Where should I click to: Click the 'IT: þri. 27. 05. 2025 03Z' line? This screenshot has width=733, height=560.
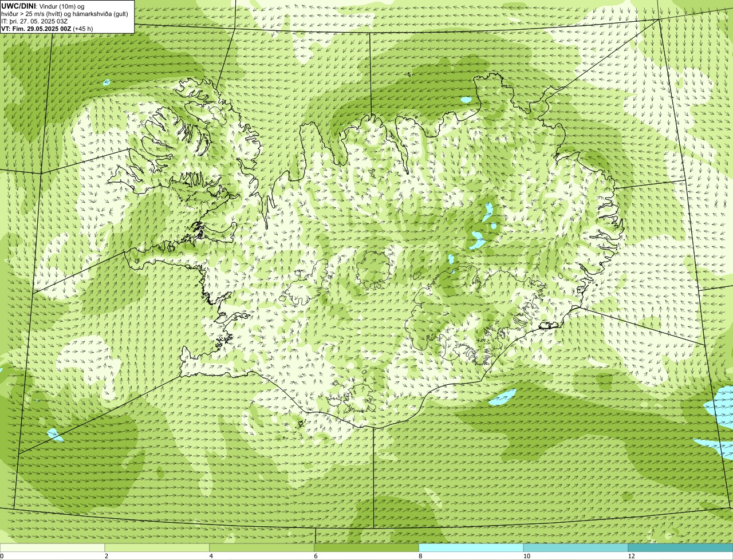tap(35, 21)
